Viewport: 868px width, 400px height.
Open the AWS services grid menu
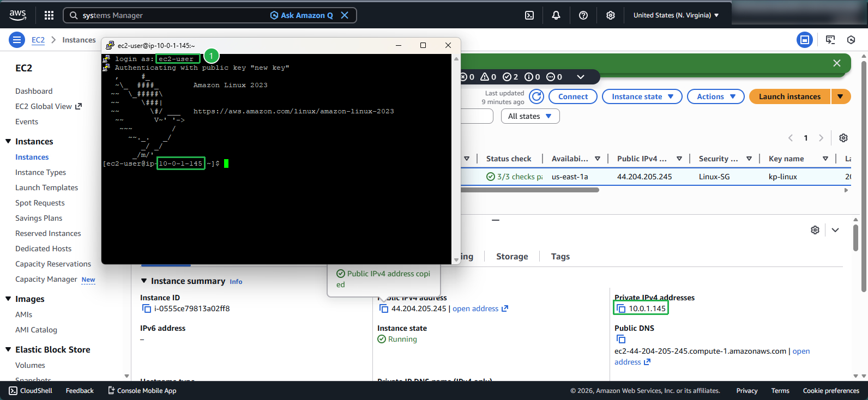49,15
